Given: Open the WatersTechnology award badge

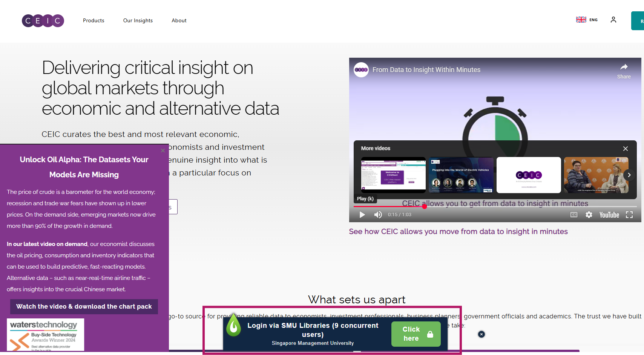Looking at the screenshot, I should coord(45,335).
